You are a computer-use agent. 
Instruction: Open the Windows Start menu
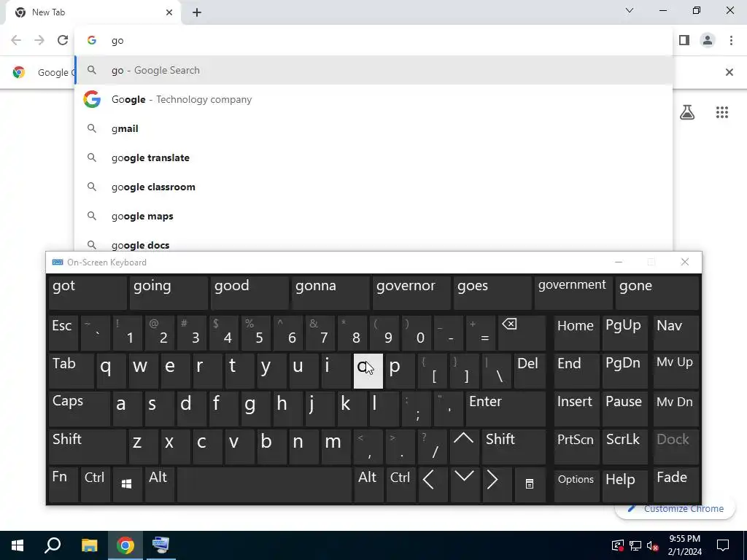(18, 545)
